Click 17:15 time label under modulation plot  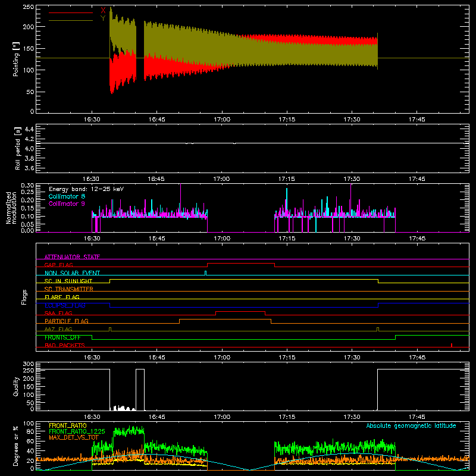(x=287, y=239)
